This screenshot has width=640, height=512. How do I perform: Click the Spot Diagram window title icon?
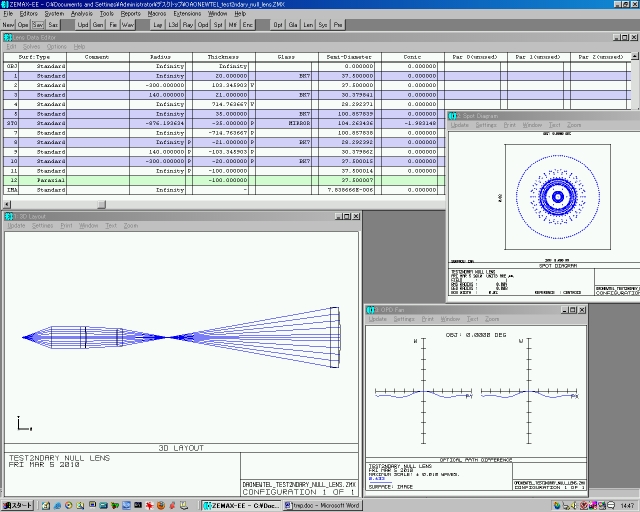pos(452,116)
